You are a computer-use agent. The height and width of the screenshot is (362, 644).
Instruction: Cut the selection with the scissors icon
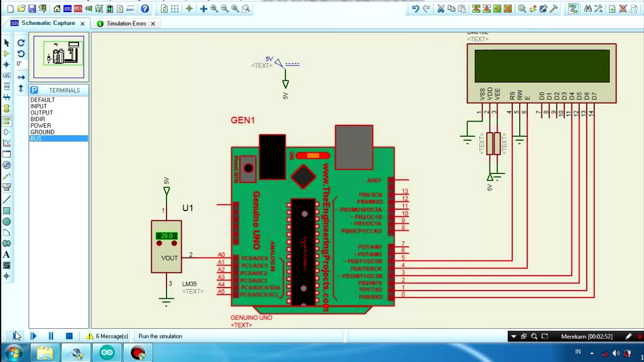click(441, 9)
